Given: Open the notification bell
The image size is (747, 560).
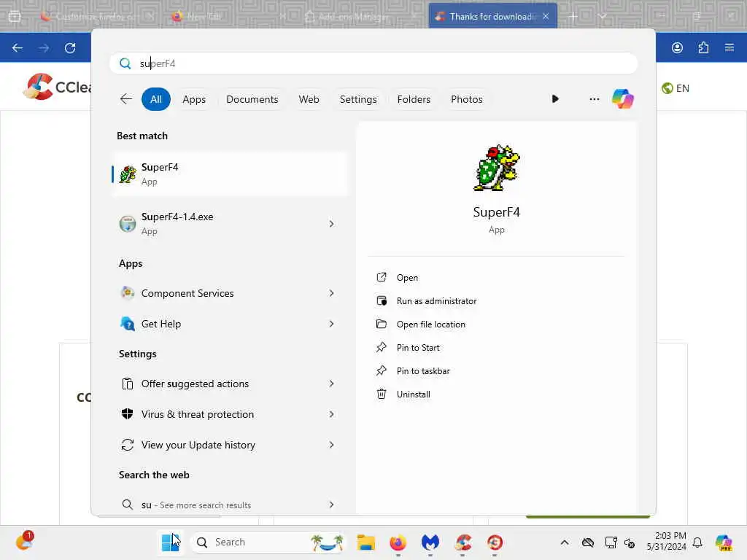Looking at the screenshot, I should click(x=697, y=542).
